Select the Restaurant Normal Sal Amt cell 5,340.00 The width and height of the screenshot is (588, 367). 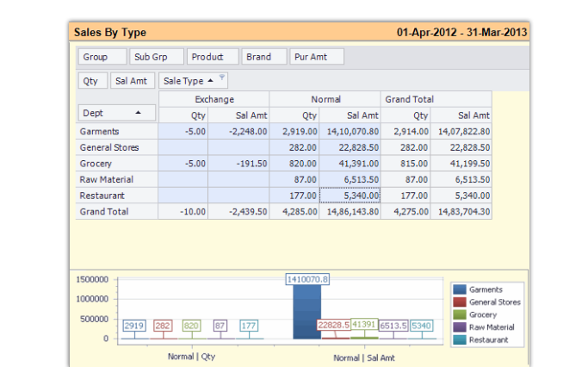click(x=350, y=196)
